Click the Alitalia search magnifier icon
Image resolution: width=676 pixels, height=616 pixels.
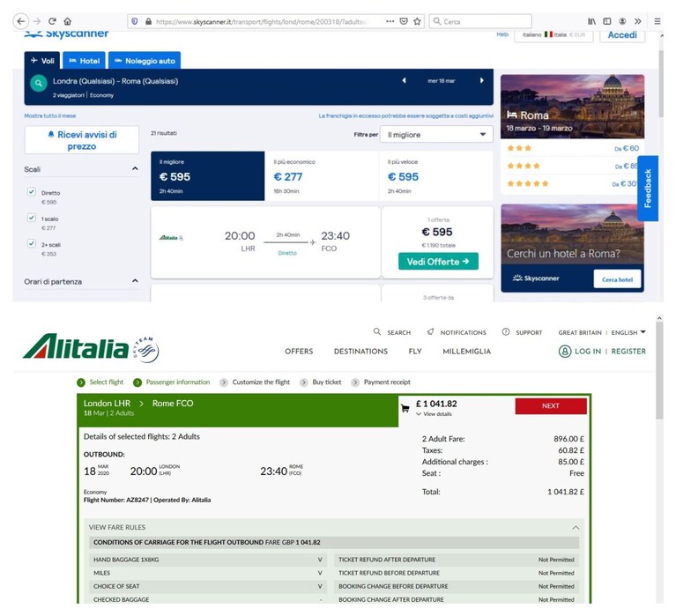[377, 332]
